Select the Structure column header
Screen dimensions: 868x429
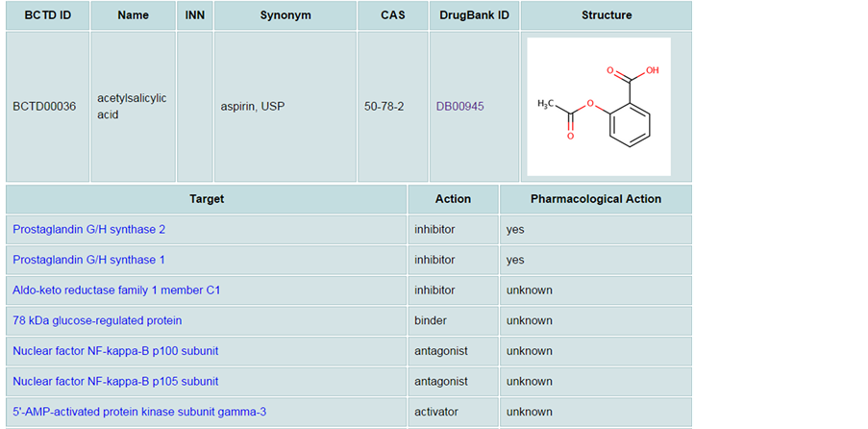pos(607,15)
